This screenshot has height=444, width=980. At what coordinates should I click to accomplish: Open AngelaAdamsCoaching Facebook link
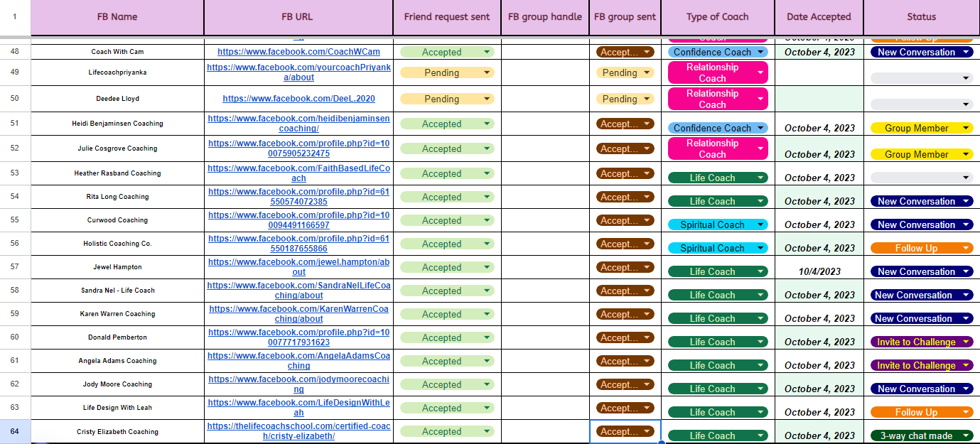(x=298, y=361)
